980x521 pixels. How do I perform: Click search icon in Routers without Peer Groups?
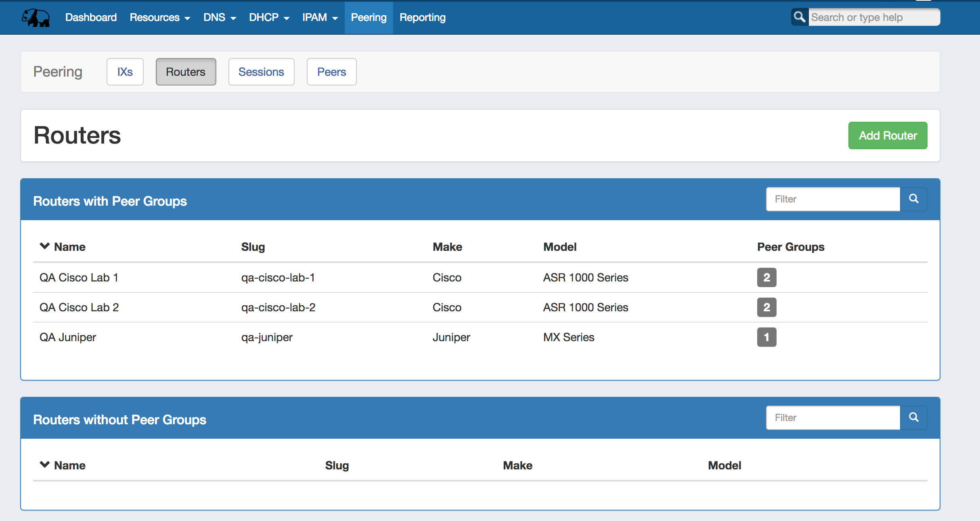click(914, 417)
